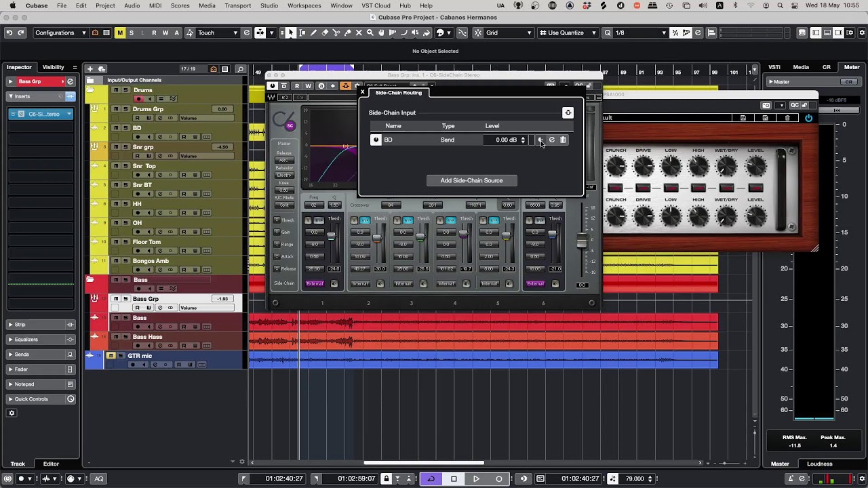Select the Range Selection tool
The height and width of the screenshot is (488, 868).
(x=302, y=33)
